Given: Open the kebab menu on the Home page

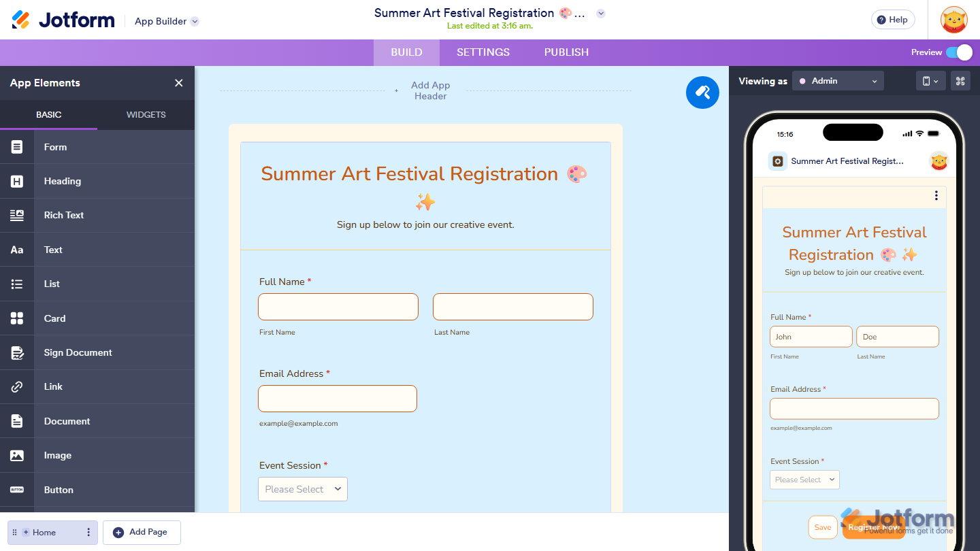Looking at the screenshot, I should [x=89, y=533].
